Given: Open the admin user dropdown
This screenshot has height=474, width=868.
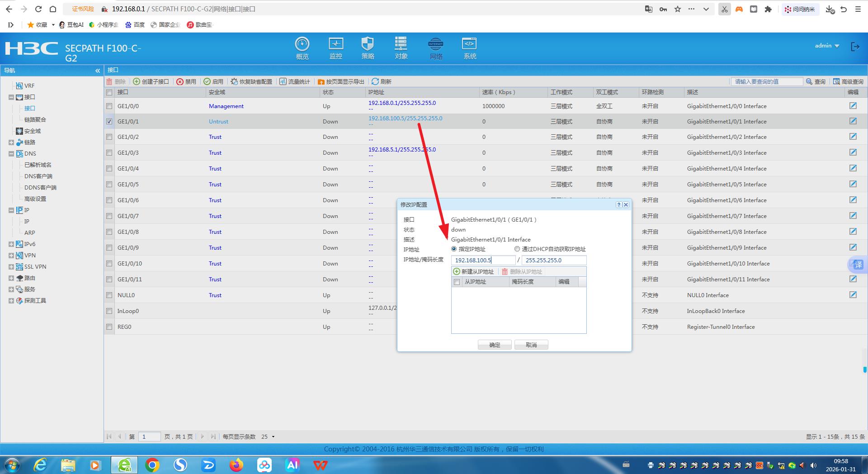Looking at the screenshot, I should (x=827, y=46).
